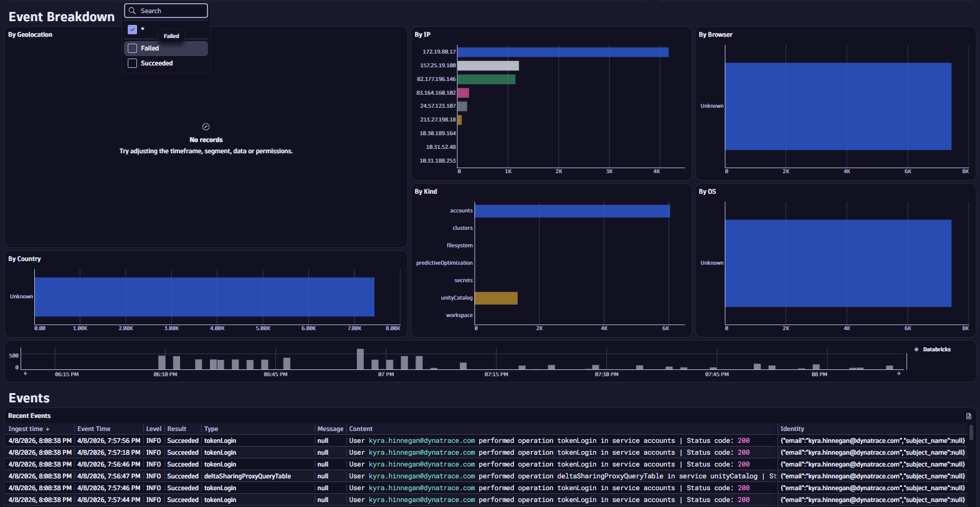Click the predictiveOptimization label in By Kind

pos(444,263)
